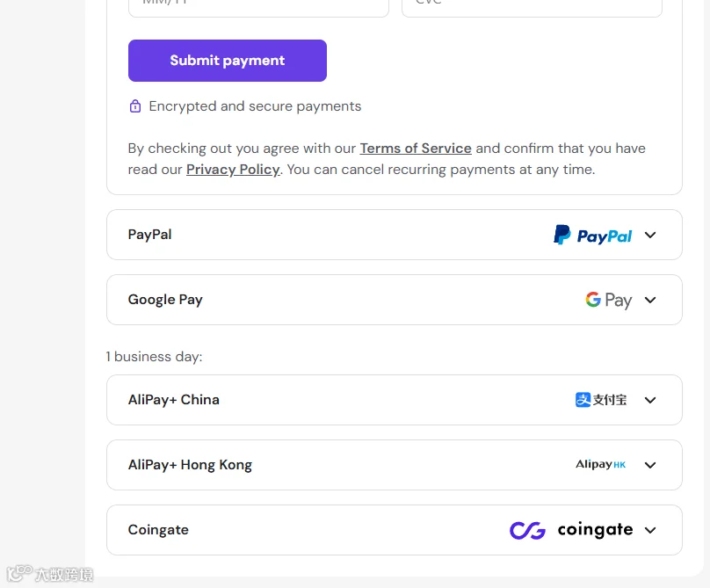Expand the AliPay+ Hong Kong chevron
This screenshot has height=588, width=710.
click(x=650, y=465)
